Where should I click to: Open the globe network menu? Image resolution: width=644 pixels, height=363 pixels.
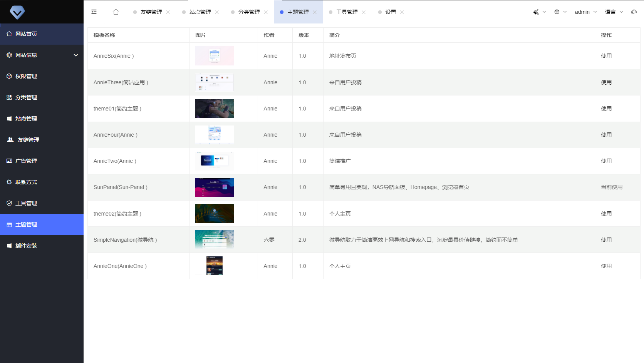click(557, 12)
